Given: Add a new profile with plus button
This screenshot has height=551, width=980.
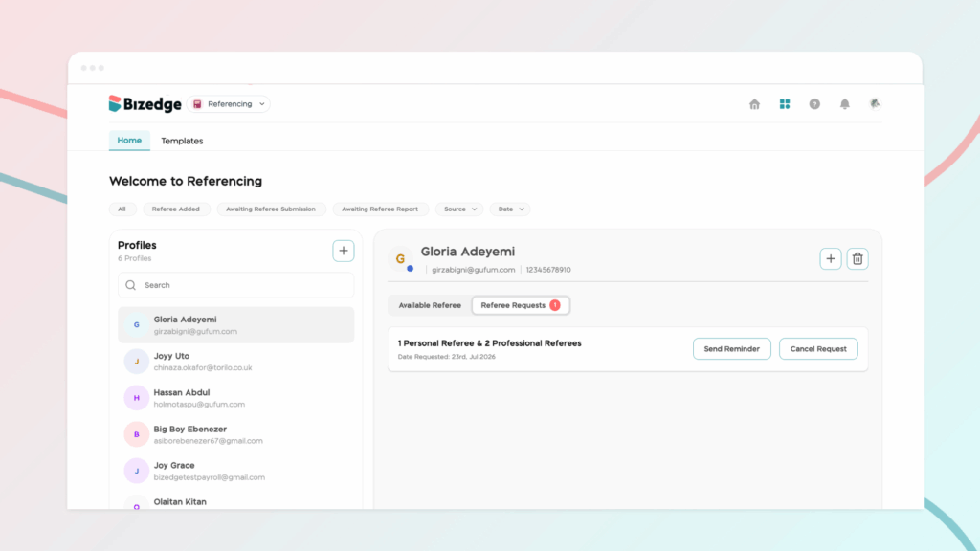Looking at the screenshot, I should point(344,251).
